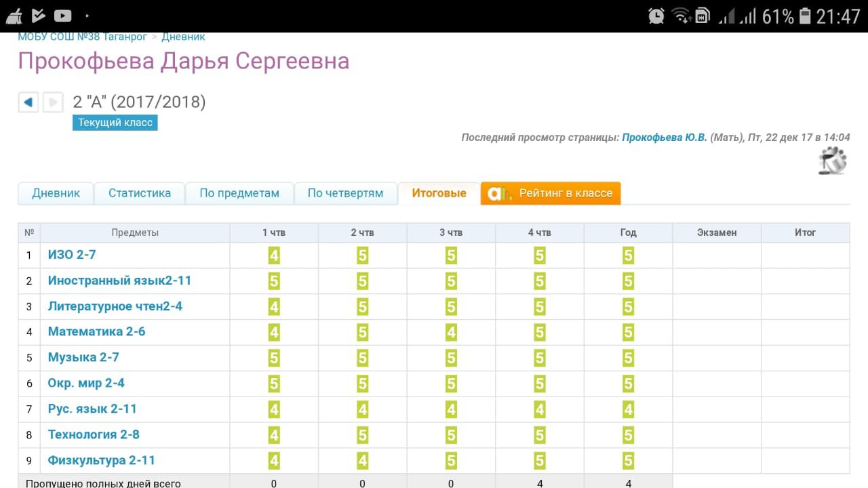868x488 pixels.
Task: Open subject Математика 2-6
Action: click(96, 332)
